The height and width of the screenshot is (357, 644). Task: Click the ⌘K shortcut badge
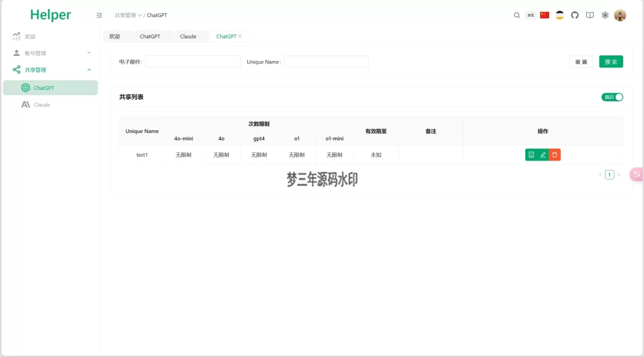[531, 15]
